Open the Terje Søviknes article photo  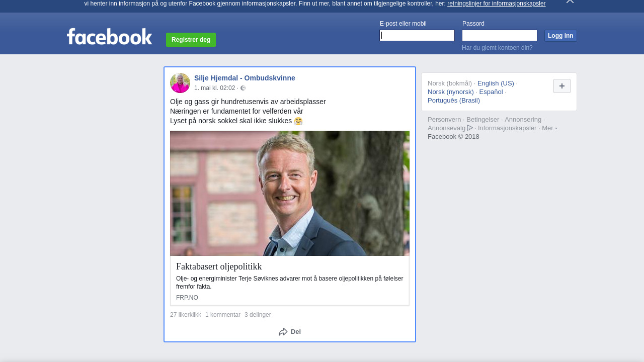pyautogui.click(x=290, y=193)
